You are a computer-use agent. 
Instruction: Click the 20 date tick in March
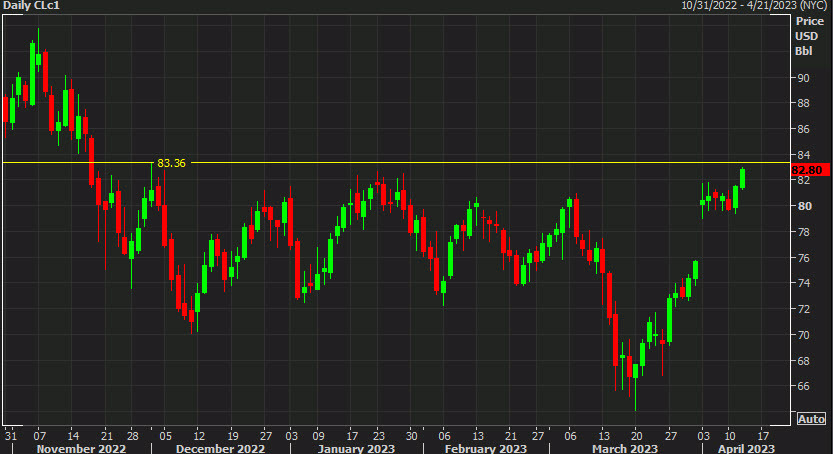[x=636, y=436]
